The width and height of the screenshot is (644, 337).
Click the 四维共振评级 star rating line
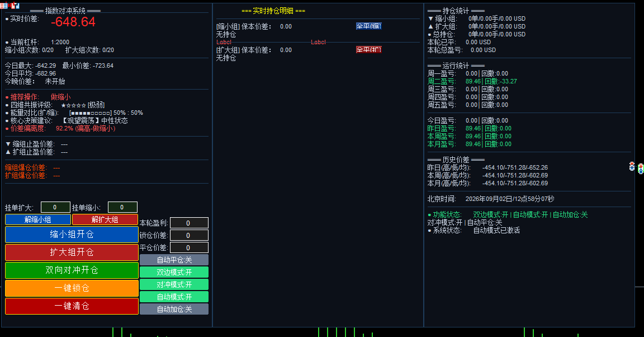click(x=55, y=105)
